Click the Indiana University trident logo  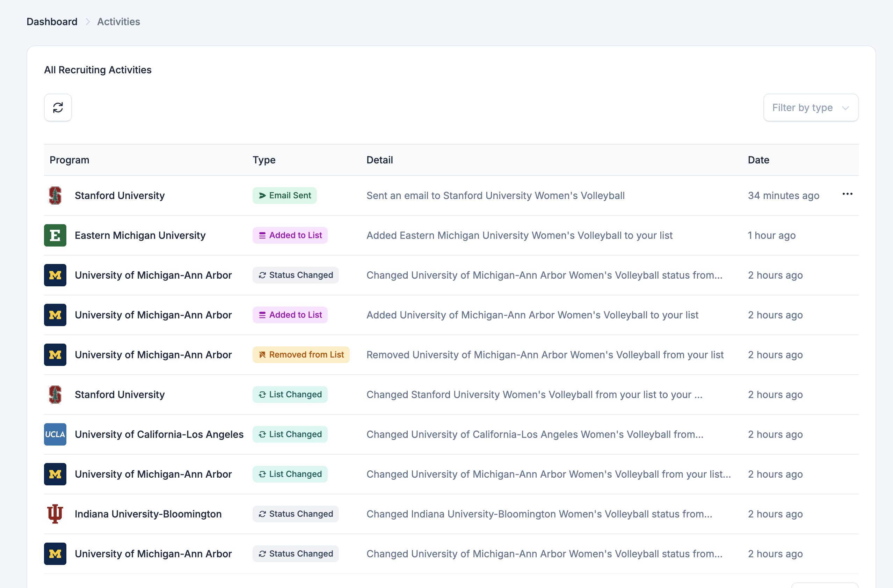coord(55,513)
